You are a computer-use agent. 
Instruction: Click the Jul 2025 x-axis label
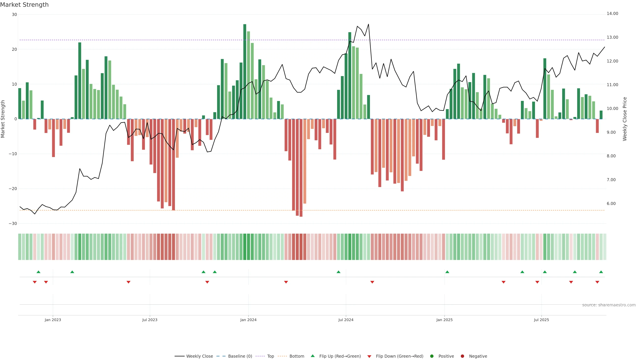[x=541, y=320]
